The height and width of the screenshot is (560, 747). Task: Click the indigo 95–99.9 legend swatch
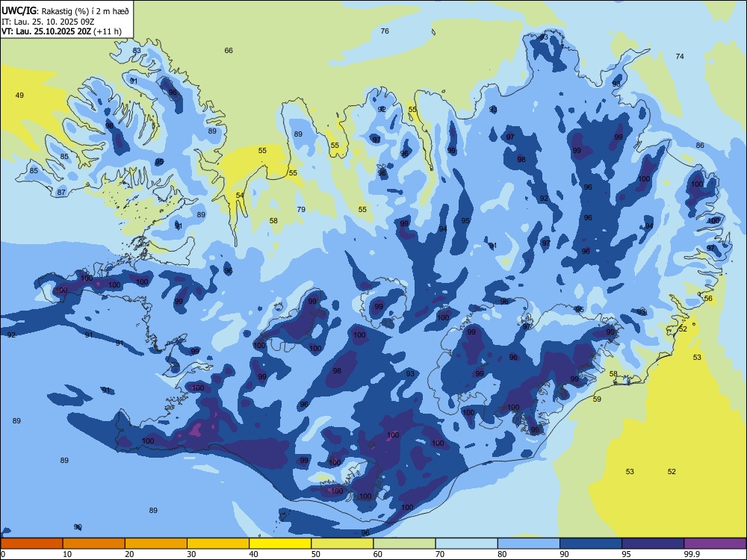pyautogui.click(x=653, y=544)
